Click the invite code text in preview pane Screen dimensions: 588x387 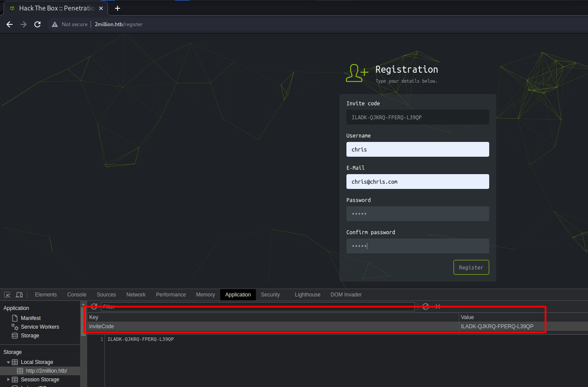(x=141, y=339)
